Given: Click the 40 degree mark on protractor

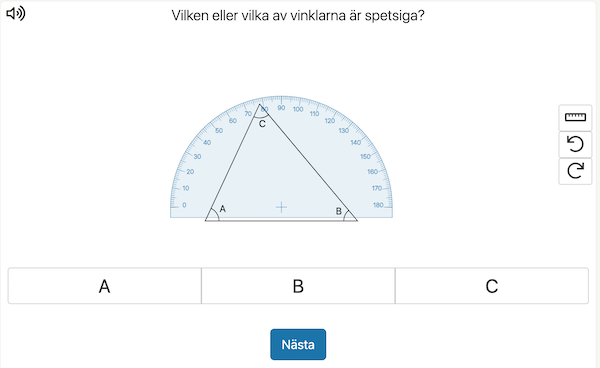Looking at the screenshot, I should [207, 143].
